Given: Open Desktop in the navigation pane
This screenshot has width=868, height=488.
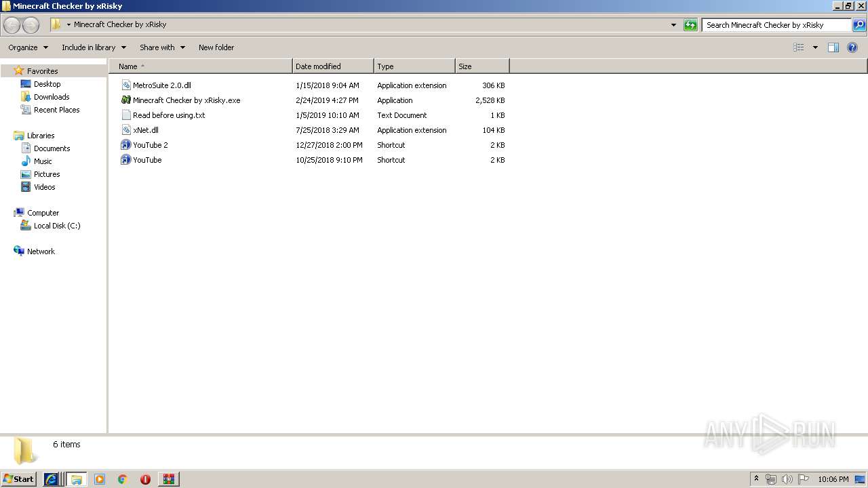Looking at the screenshot, I should 47,84.
